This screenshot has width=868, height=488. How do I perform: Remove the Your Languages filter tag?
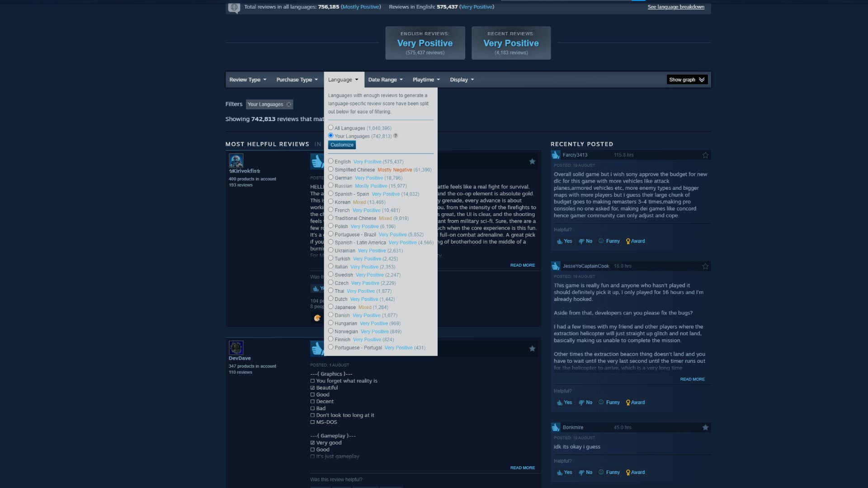point(289,104)
